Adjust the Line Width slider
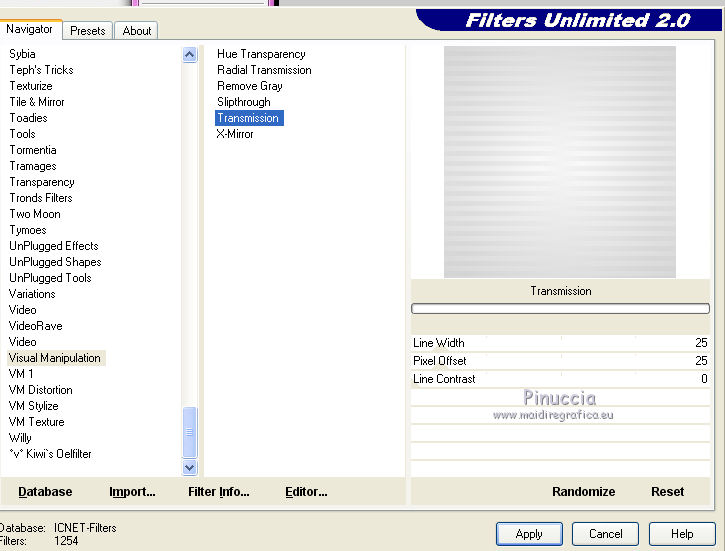The height and width of the screenshot is (551, 725). click(560, 343)
